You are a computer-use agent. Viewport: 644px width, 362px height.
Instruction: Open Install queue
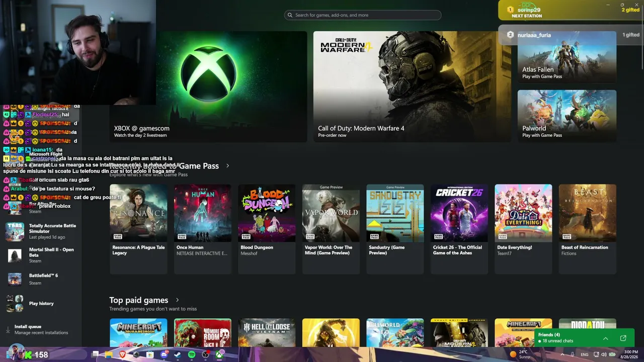[41, 330]
